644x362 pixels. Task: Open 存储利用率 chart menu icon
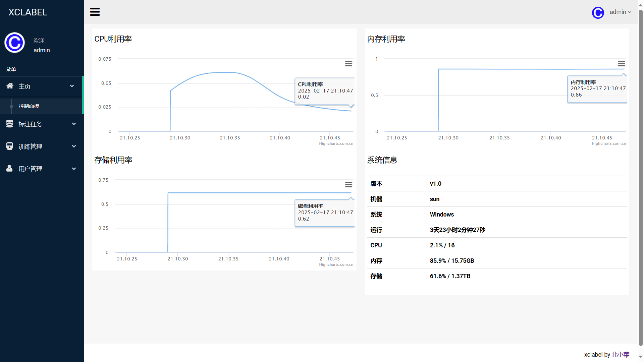[348, 185]
